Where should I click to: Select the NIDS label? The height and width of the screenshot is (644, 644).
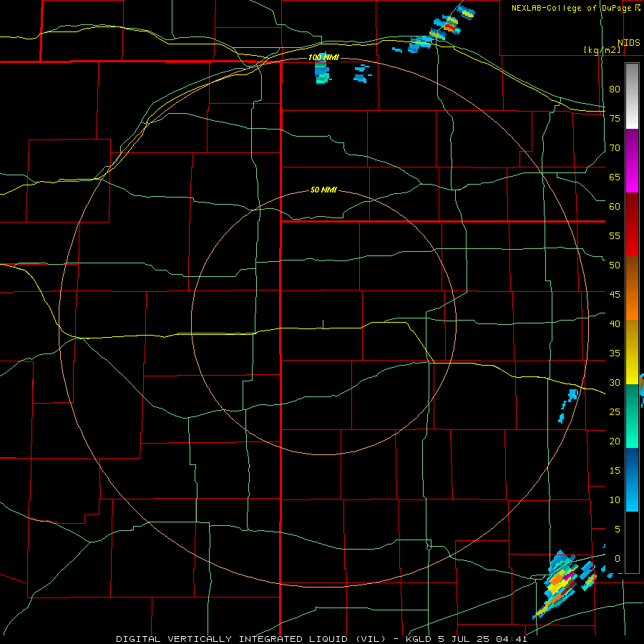click(x=628, y=43)
